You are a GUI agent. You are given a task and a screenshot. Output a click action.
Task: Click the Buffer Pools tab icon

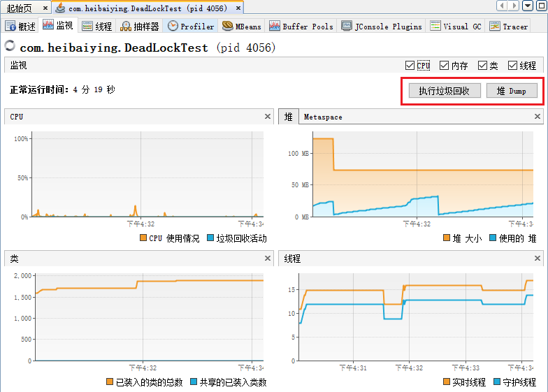coord(275,26)
